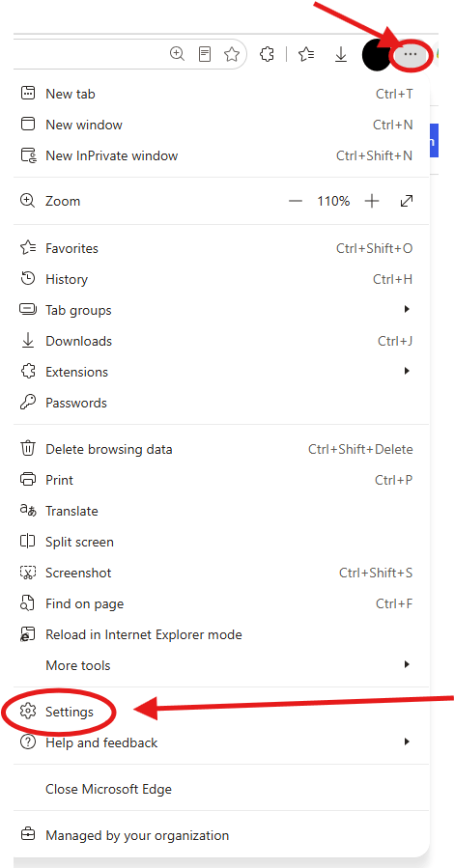Decrease zoom with the minus button

[x=296, y=201]
